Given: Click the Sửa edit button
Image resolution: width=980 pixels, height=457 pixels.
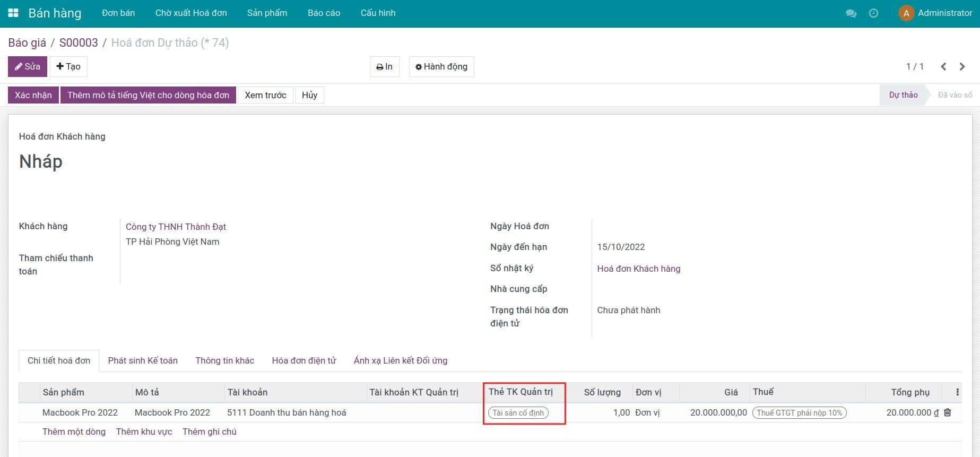Looking at the screenshot, I should pos(28,67).
